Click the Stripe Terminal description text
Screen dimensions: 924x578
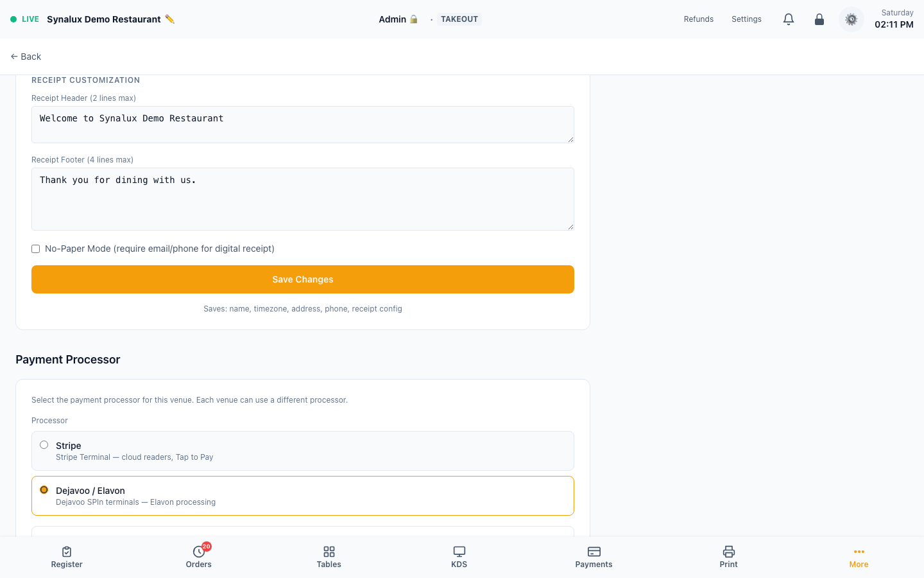coord(135,457)
